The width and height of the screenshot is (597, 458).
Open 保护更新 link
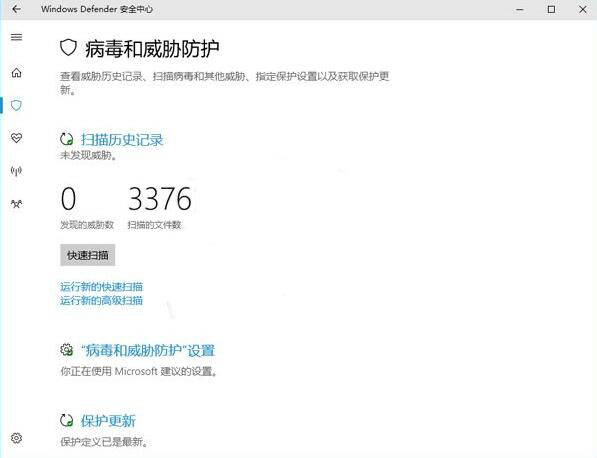pos(108,421)
